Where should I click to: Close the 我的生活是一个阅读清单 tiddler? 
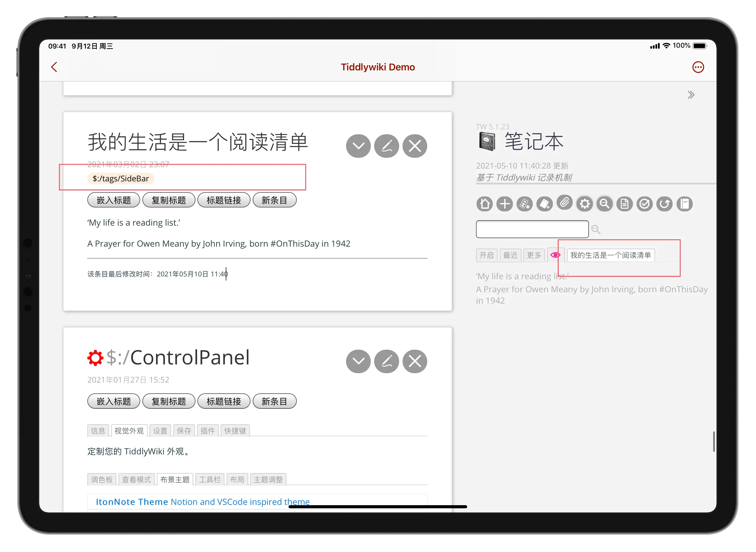click(x=415, y=146)
